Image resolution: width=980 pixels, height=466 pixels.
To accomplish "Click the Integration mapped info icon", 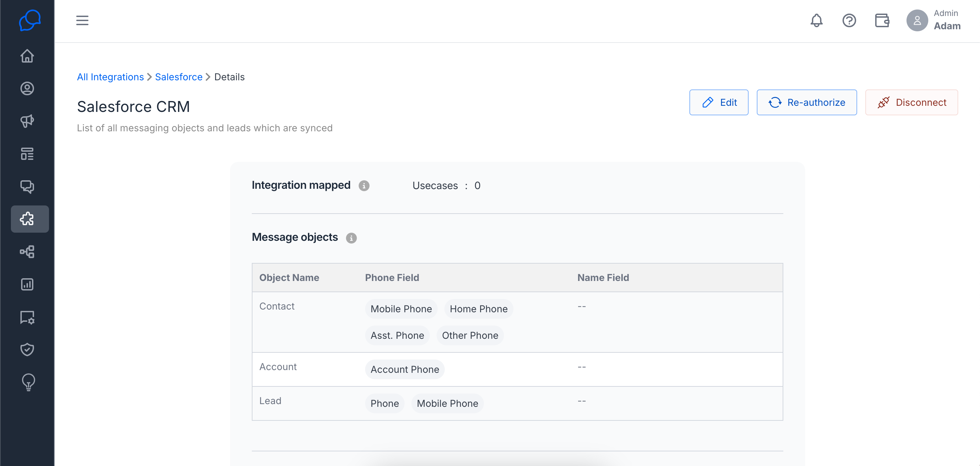I will [x=364, y=186].
